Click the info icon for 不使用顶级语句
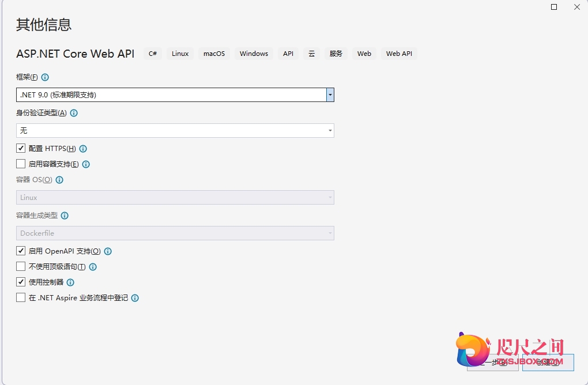 click(93, 266)
